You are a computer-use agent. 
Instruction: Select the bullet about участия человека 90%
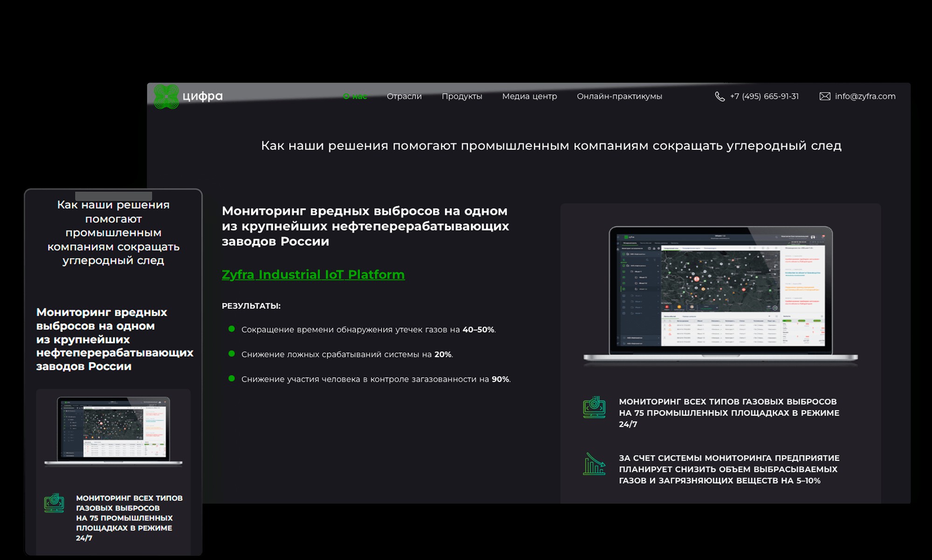[376, 379]
